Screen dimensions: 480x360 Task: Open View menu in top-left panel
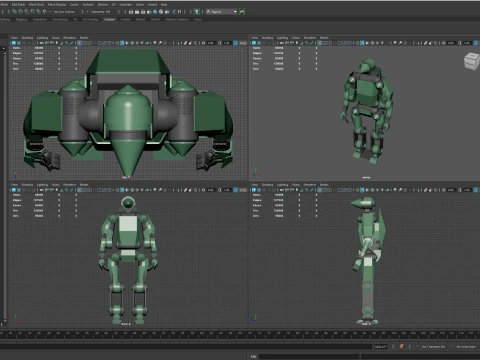[x=14, y=38]
